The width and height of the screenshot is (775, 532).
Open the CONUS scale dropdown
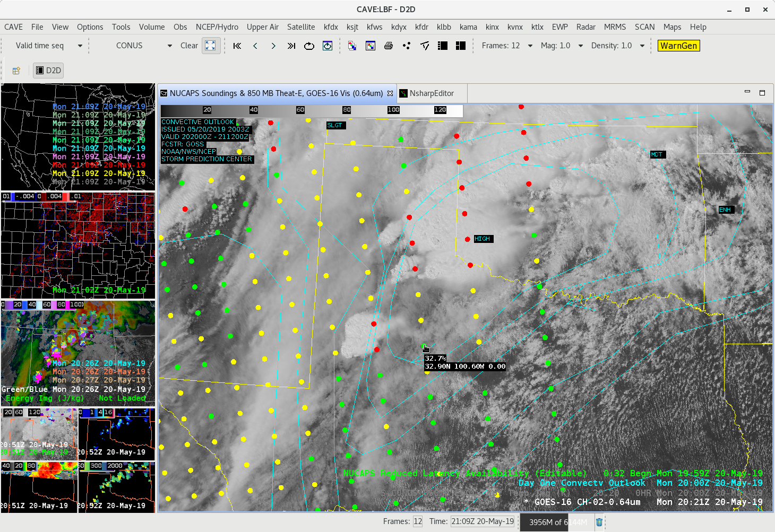pos(169,46)
